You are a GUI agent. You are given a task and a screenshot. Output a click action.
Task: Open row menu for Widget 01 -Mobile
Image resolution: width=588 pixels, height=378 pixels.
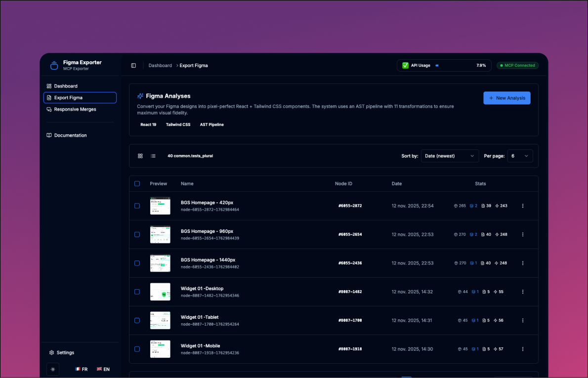coord(523,349)
